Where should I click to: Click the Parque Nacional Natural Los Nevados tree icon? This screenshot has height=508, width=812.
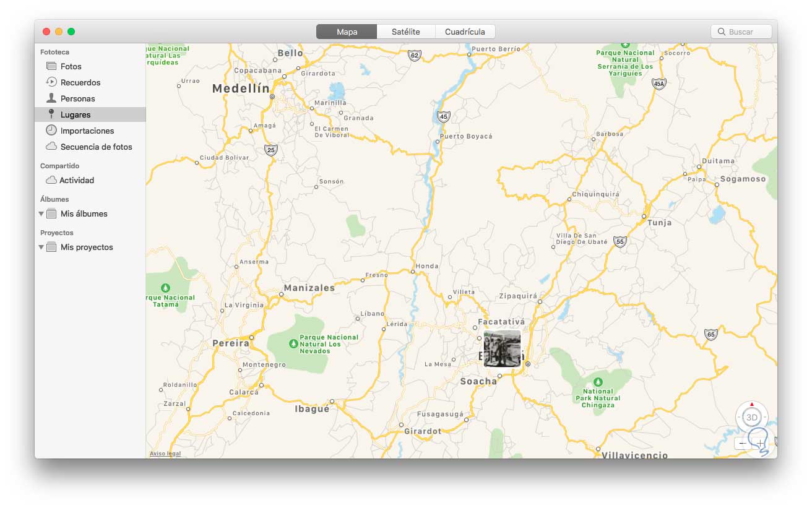pos(293,343)
